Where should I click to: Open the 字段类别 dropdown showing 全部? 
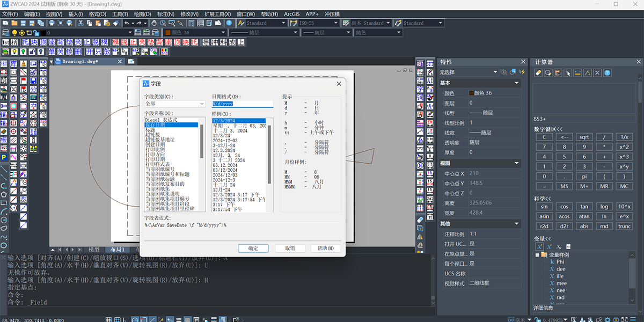pos(174,104)
